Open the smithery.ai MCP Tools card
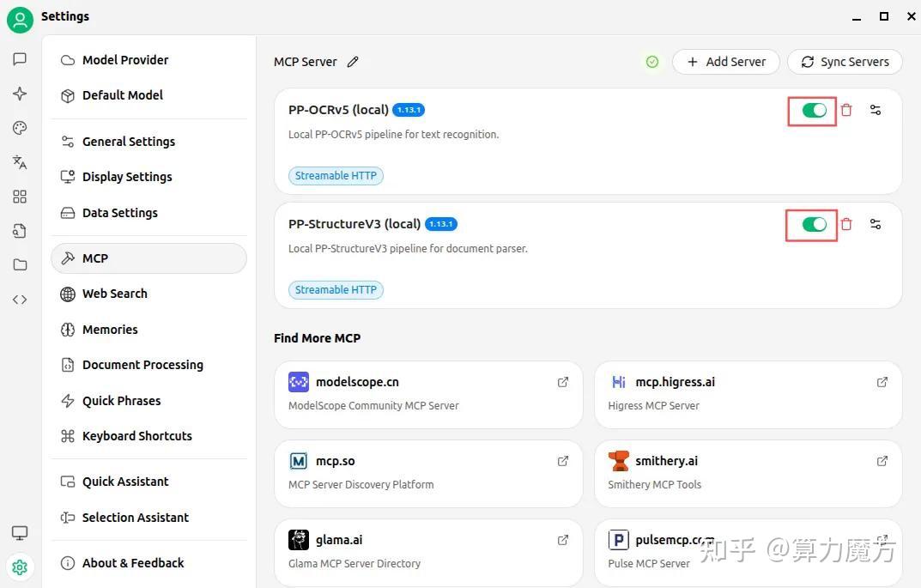921x588 pixels. (x=748, y=474)
